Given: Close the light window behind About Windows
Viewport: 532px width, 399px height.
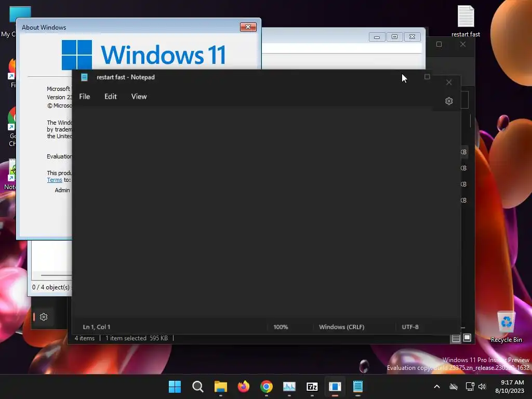Looking at the screenshot, I should (412, 37).
